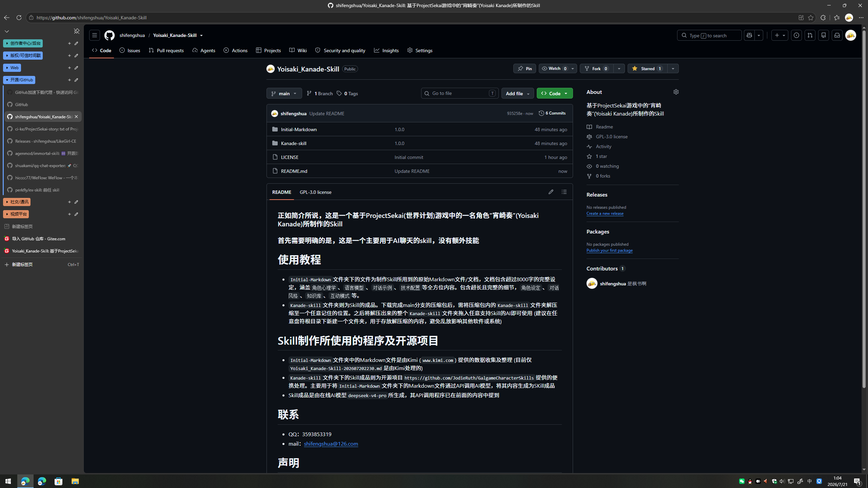
Task: Edit the README with the pencil icon
Action: 551,192
